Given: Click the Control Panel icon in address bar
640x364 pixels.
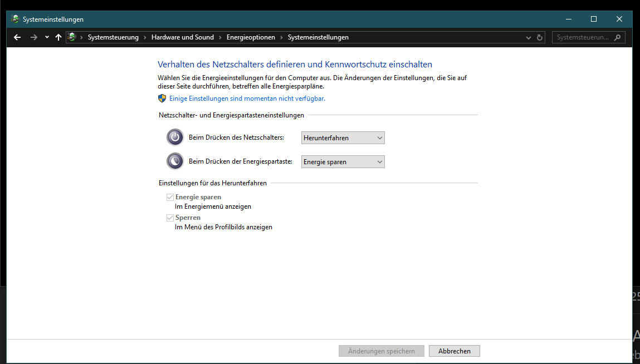Looking at the screenshot, I should [x=72, y=37].
